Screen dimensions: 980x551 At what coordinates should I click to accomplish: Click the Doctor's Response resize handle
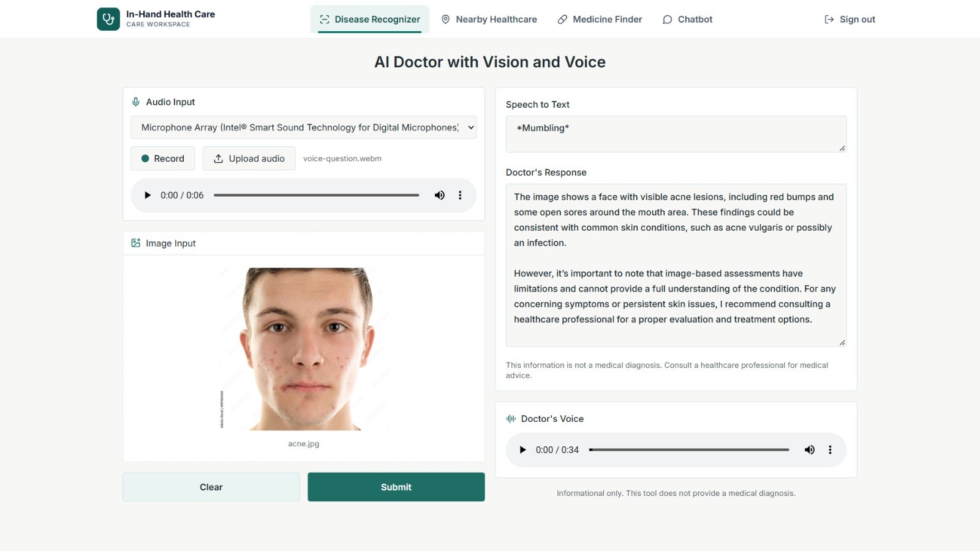coord(842,343)
